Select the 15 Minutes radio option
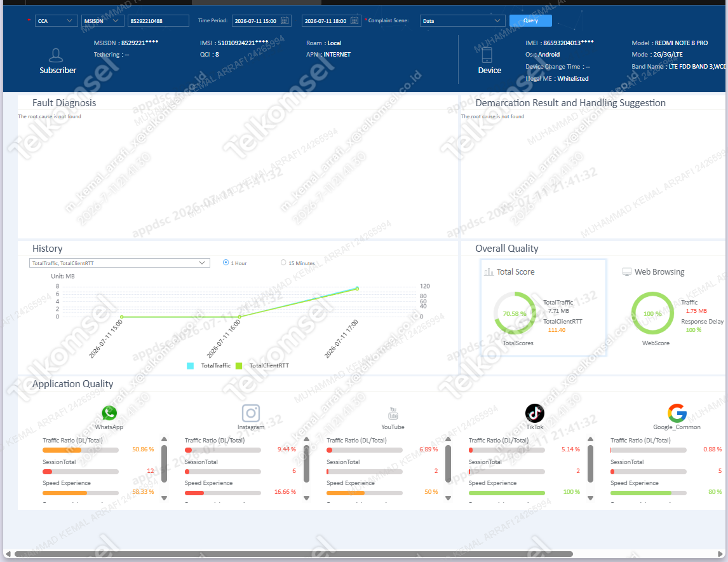This screenshot has width=728, height=562. tap(283, 263)
